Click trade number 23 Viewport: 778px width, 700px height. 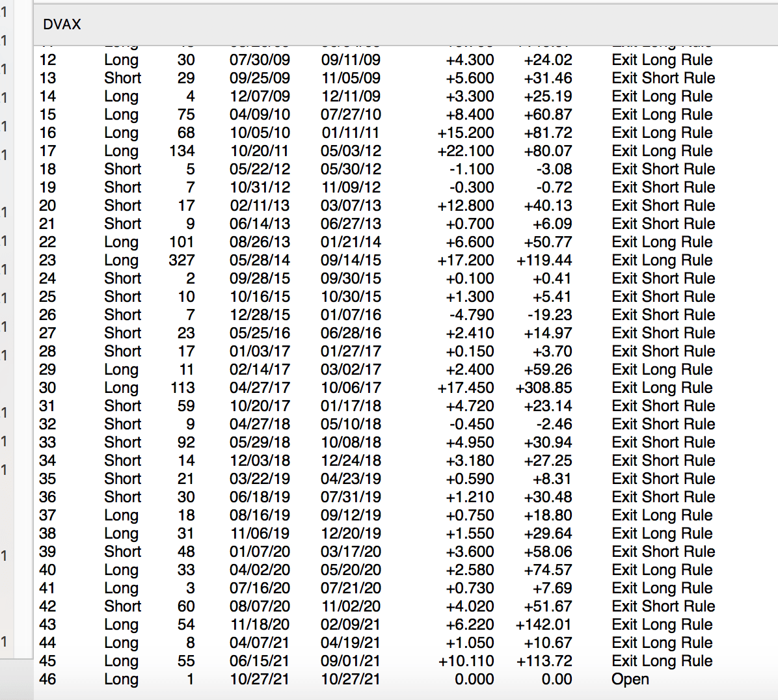pyautogui.click(x=47, y=260)
